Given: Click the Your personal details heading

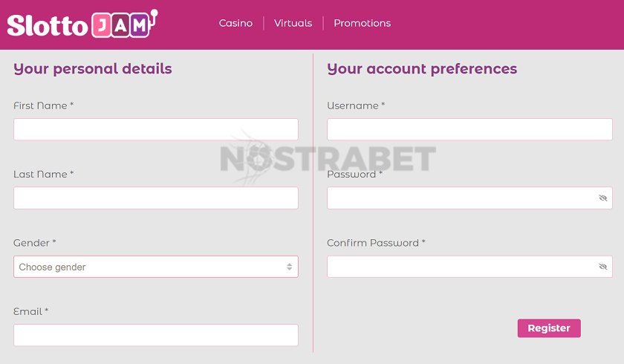Looking at the screenshot, I should 93,69.
